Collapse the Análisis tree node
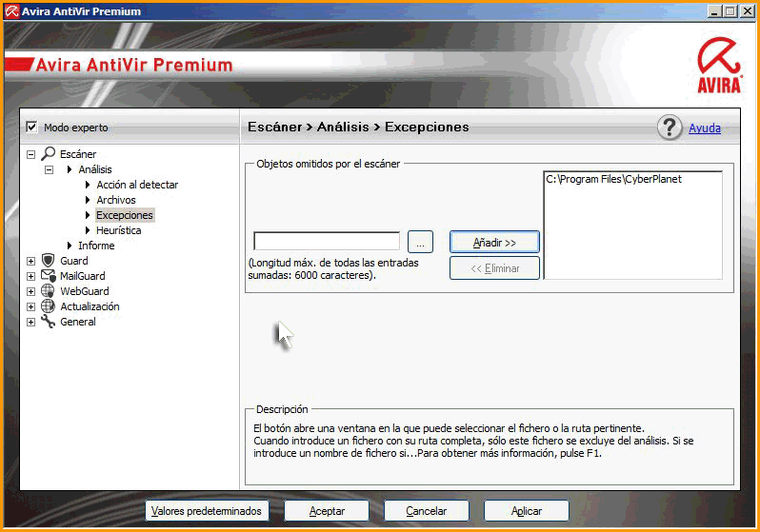This screenshot has width=760, height=532. point(49,169)
